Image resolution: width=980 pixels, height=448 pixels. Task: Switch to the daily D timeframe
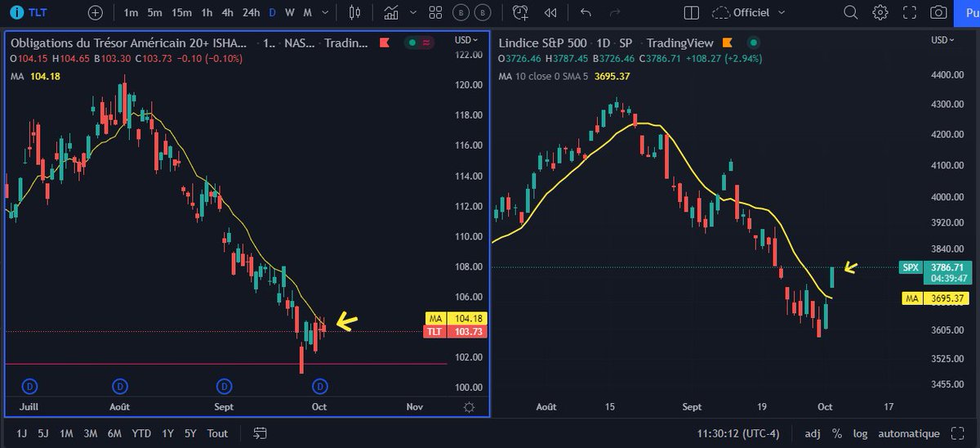[x=273, y=12]
